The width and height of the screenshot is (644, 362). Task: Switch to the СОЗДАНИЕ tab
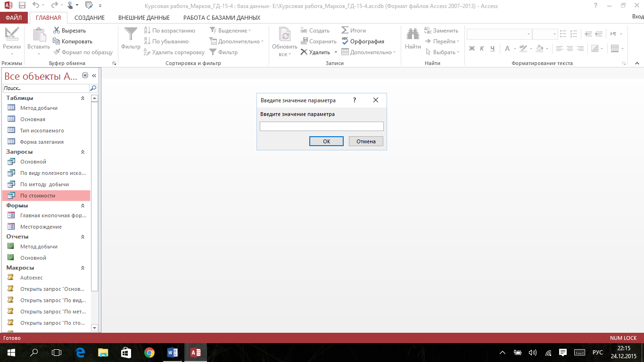point(90,17)
